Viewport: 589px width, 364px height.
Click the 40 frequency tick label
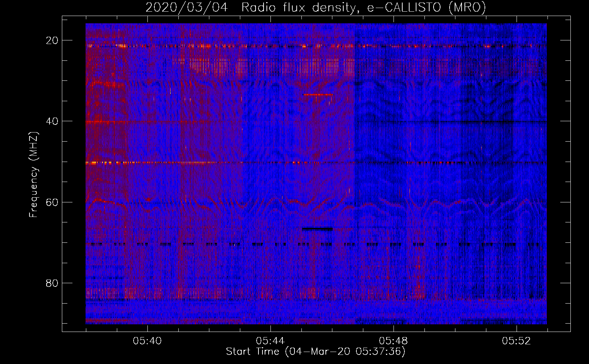(x=52, y=121)
